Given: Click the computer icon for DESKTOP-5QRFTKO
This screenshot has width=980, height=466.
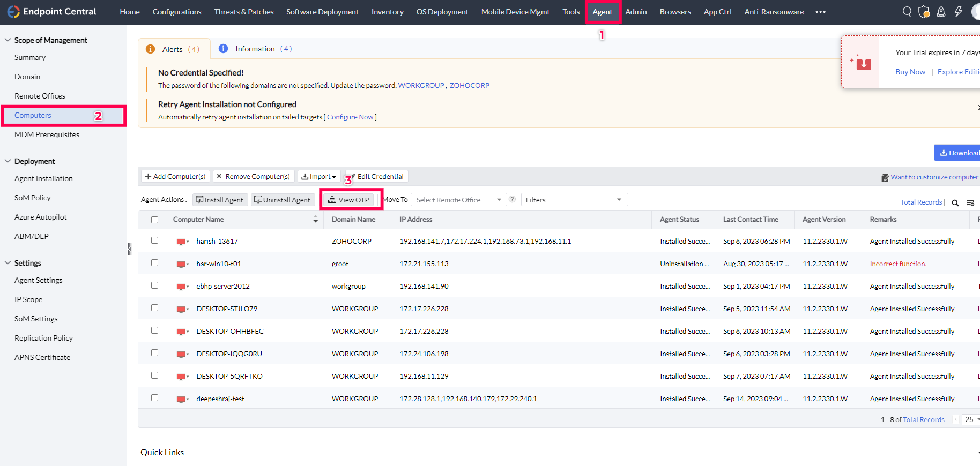Looking at the screenshot, I should pyautogui.click(x=182, y=377).
